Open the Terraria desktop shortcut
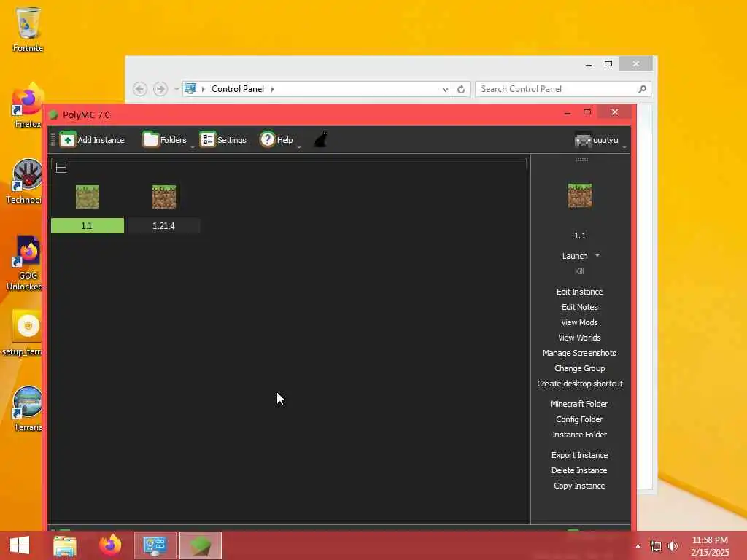The image size is (747, 560). pyautogui.click(x=27, y=408)
